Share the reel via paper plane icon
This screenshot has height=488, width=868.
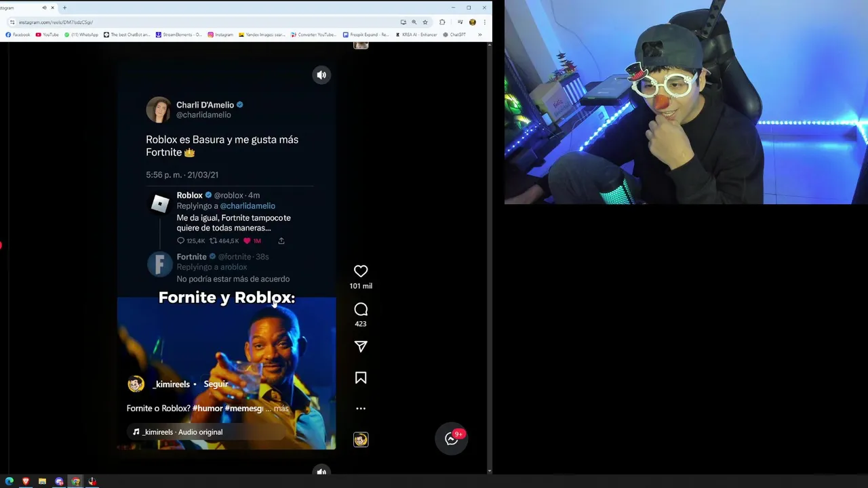pos(361,346)
